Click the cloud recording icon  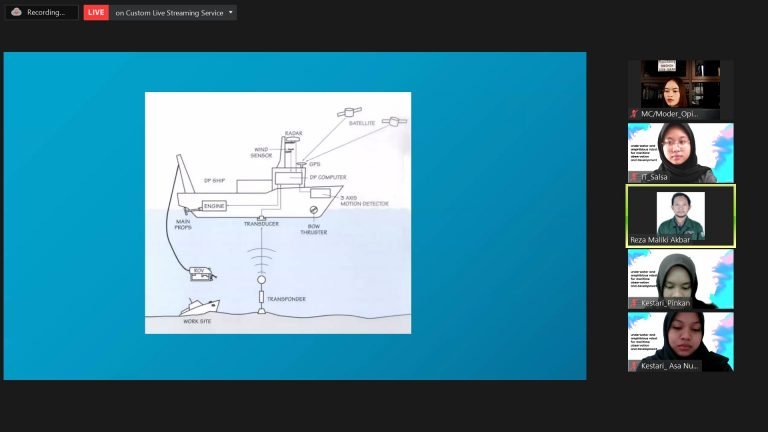16,12
